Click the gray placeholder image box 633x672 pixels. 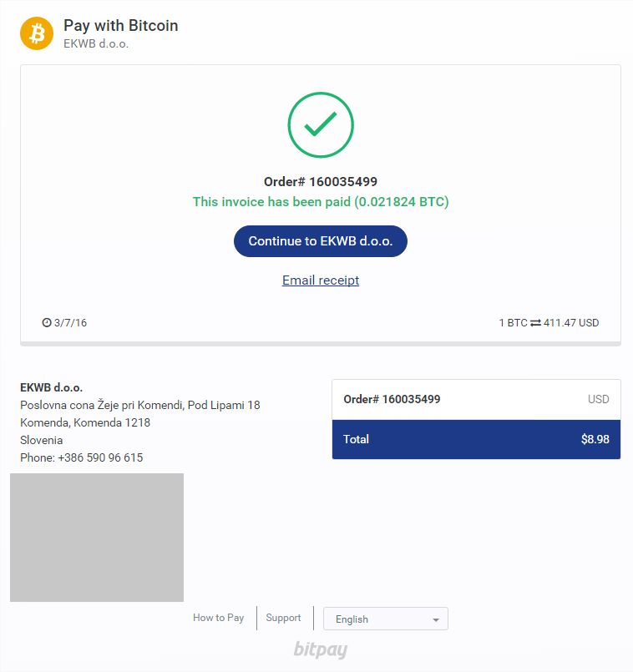tap(97, 538)
